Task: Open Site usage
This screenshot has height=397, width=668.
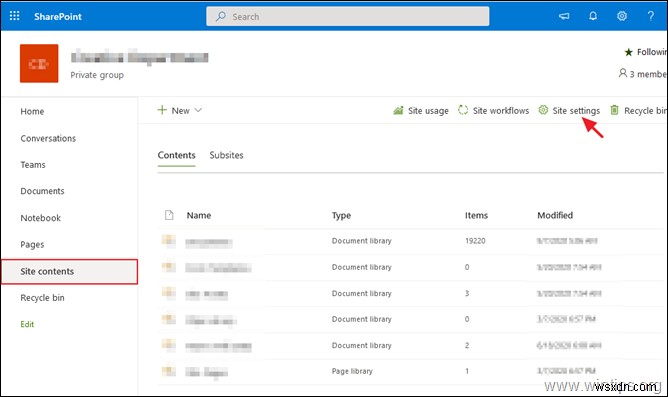Action: coord(428,111)
